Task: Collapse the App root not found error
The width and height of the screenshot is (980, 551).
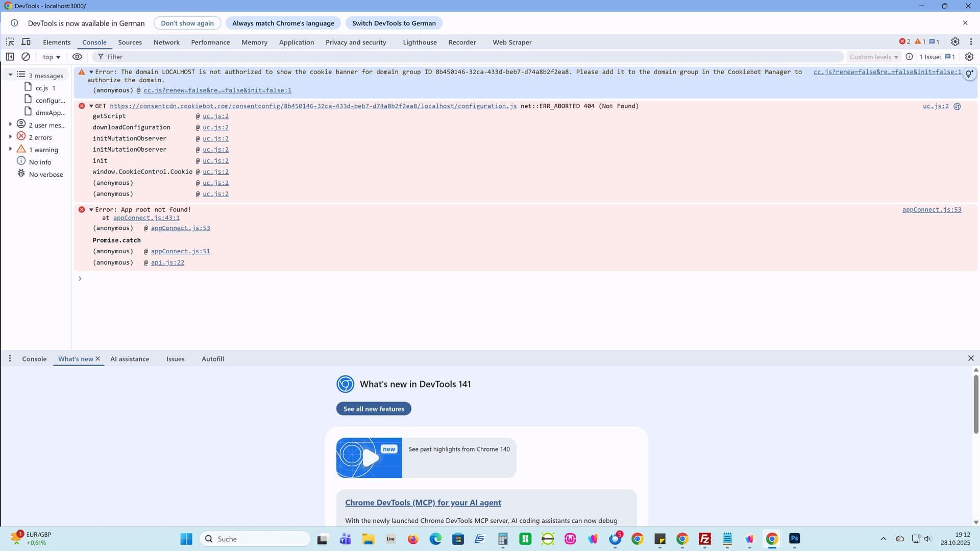Action: (91, 209)
